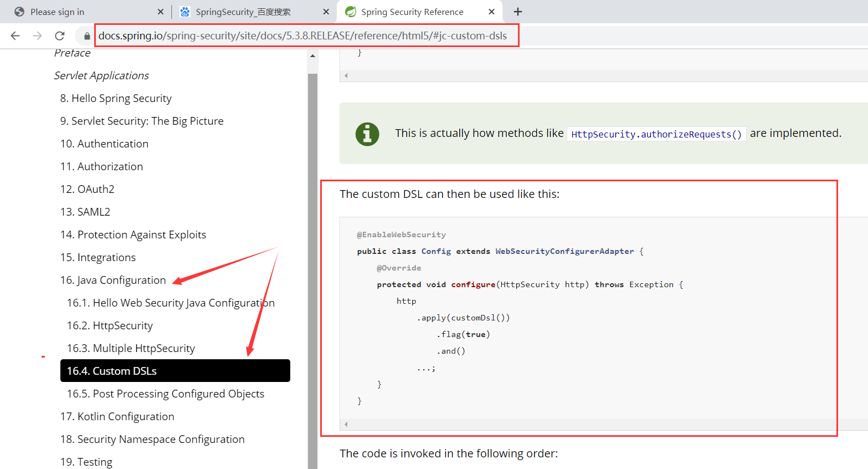This screenshot has width=868, height=469.
Task: Open '16.3. Multiple HttpSecurity' section
Action: pyautogui.click(x=131, y=348)
